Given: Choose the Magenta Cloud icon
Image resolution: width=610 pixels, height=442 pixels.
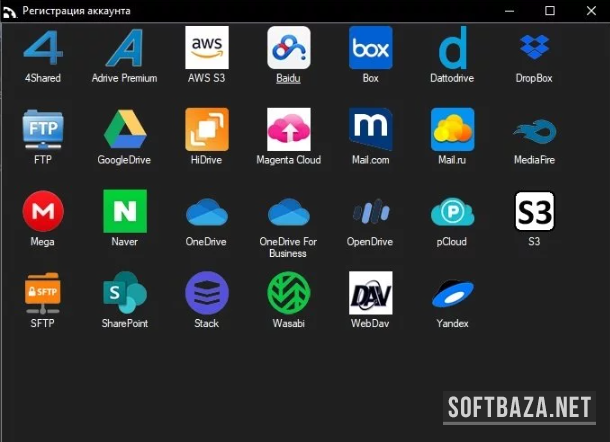Looking at the screenshot, I should (x=288, y=130).
